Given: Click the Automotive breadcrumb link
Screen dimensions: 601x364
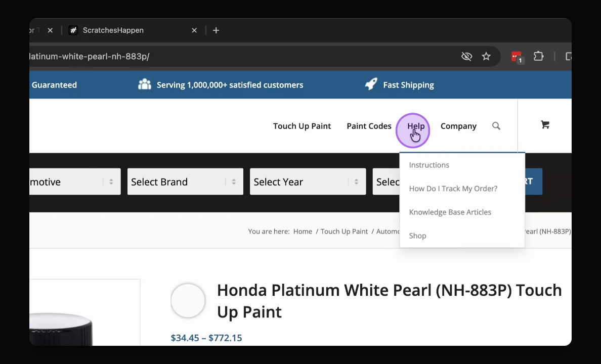Looking at the screenshot, I should coord(388,232).
